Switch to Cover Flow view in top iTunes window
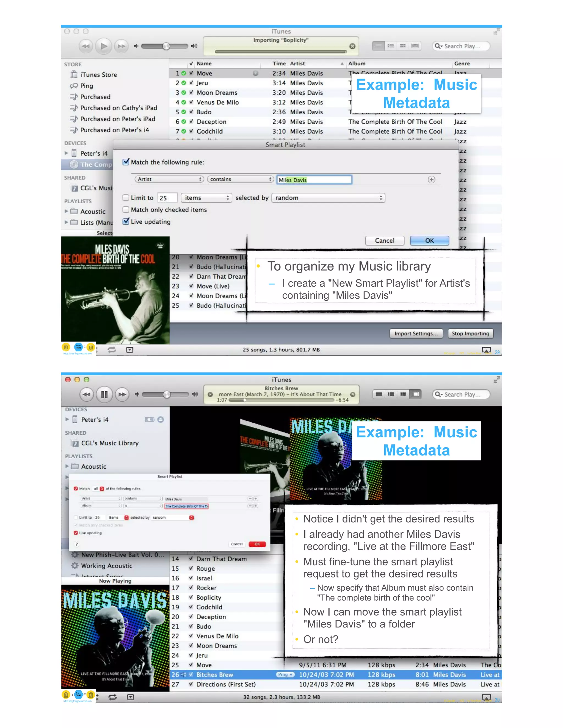Viewport: 563px width, 728px height. (x=415, y=46)
